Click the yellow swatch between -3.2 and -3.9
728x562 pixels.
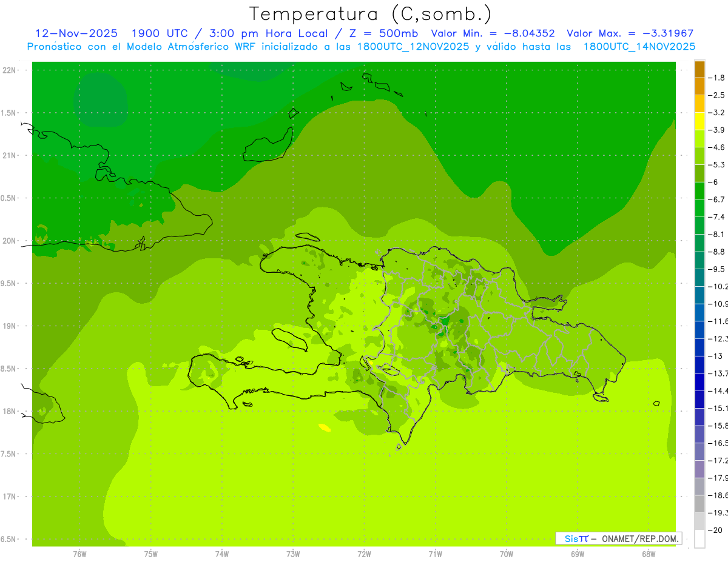point(699,121)
